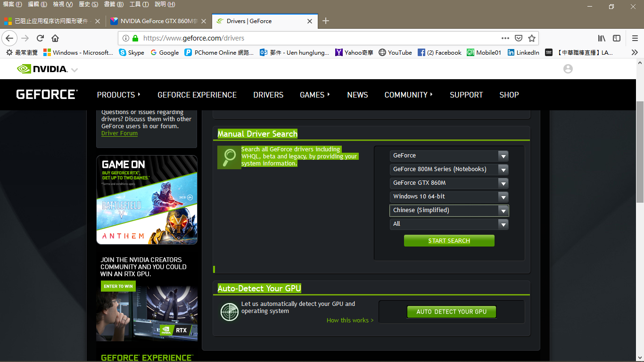Viewport: 644px width, 362px height.
Task: Open GEFORCE EXPERIENCE in the nav bar
Action: click(197, 95)
